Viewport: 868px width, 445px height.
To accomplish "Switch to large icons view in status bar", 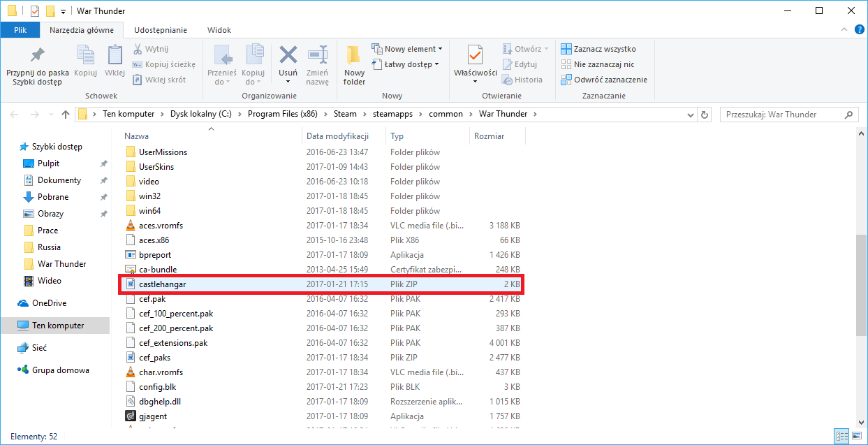I will pos(857,436).
